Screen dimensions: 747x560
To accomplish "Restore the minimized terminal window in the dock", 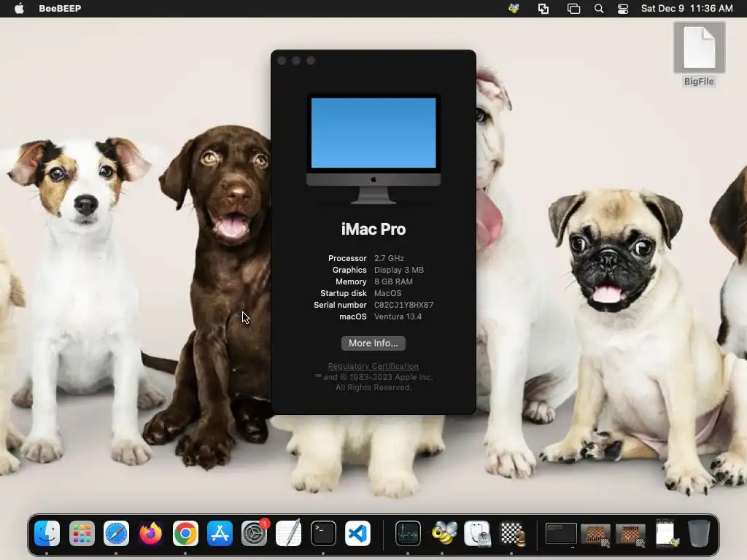I will coord(561,533).
